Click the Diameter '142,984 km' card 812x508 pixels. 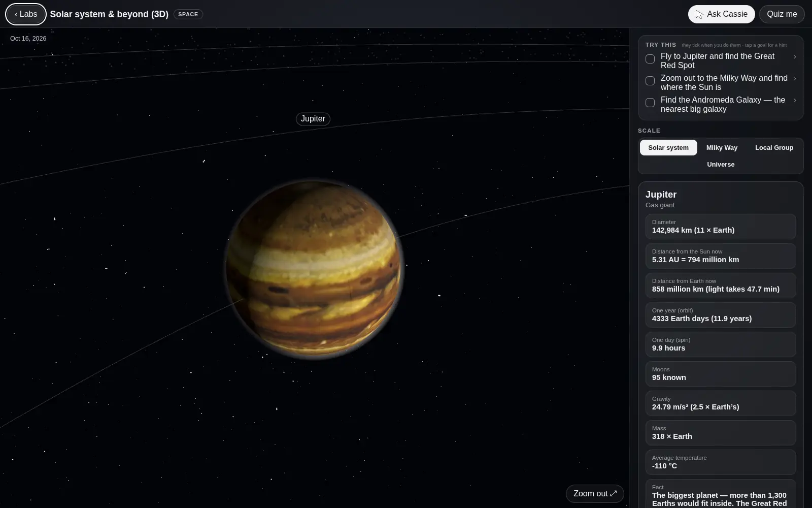(721, 227)
